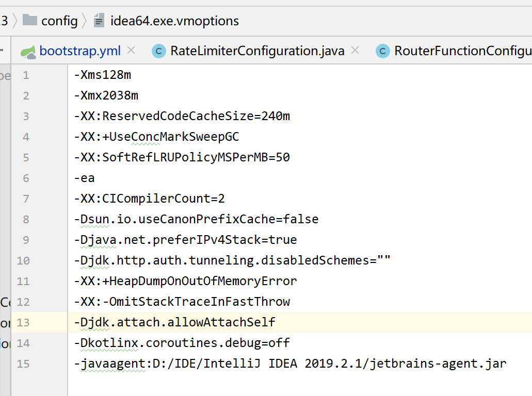Click the config folder icon in breadcrumb
532x396 pixels.
coord(29,20)
